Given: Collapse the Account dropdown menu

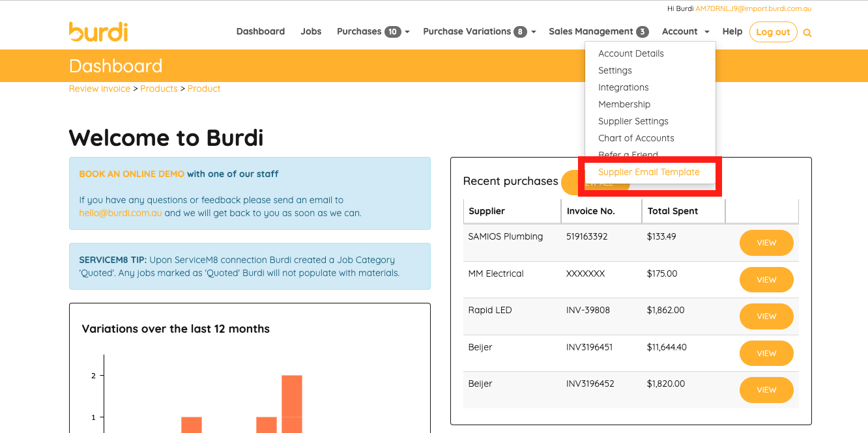Looking at the screenshot, I should click(686, 31).
